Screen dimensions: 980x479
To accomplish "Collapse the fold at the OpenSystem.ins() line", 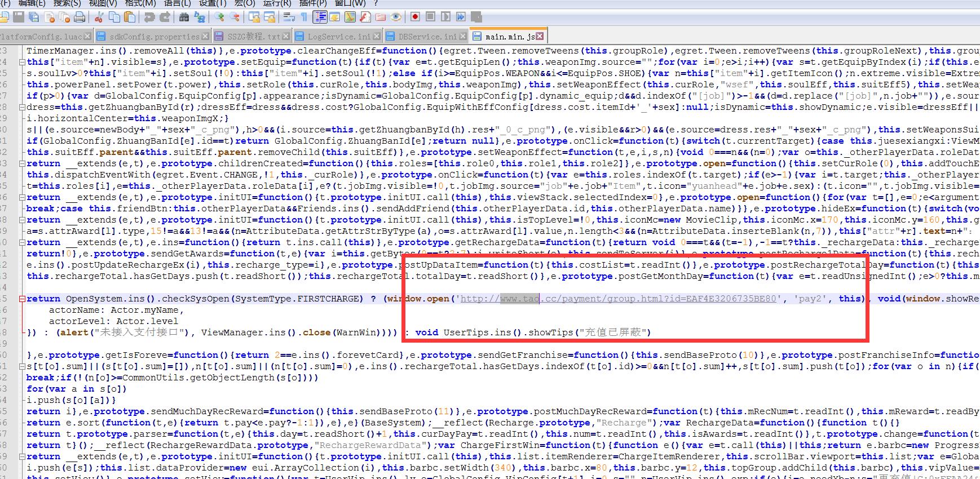I will [22, 299].
